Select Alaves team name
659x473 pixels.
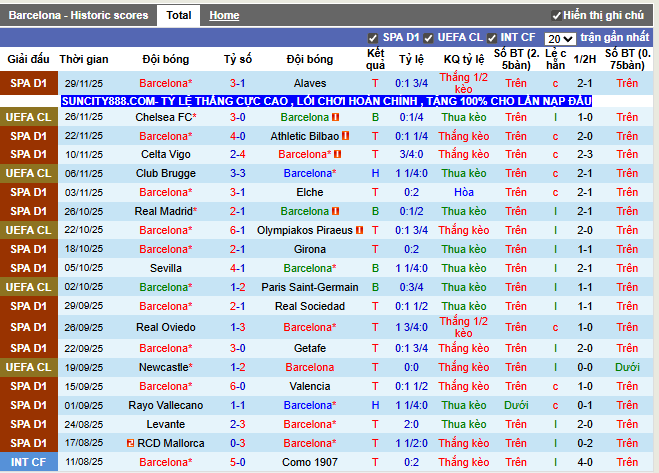(310, 83)
